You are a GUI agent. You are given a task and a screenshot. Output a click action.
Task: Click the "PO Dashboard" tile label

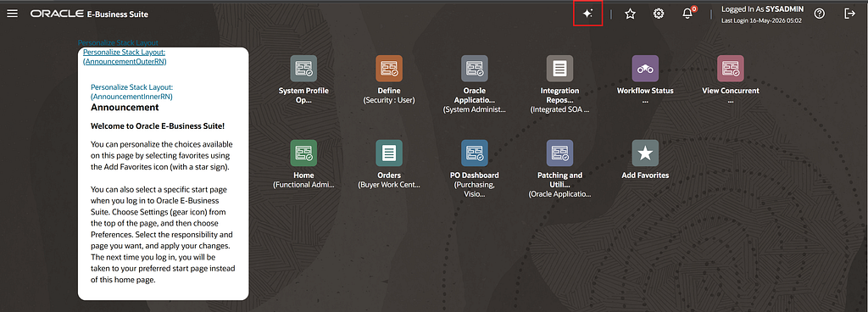(475, 175)
